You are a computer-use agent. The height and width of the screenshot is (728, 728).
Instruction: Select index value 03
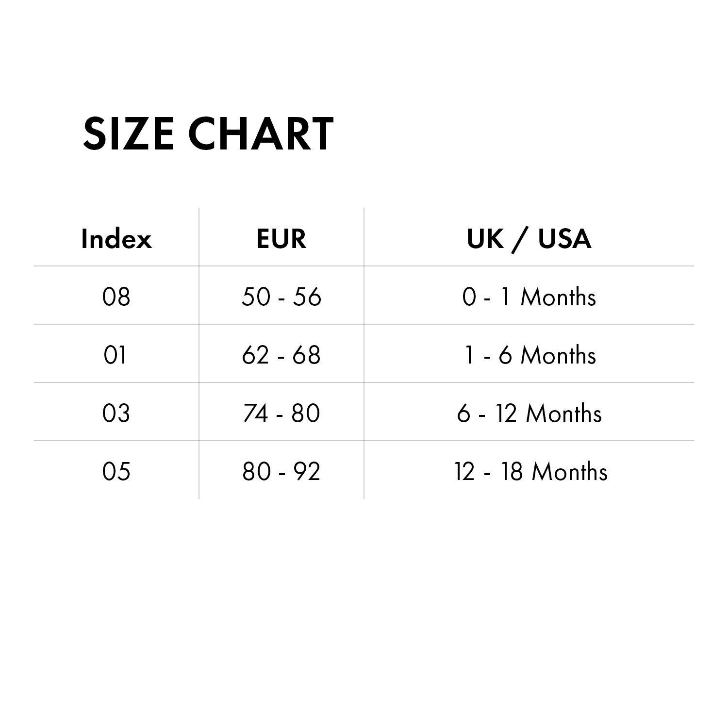[116, 413]
